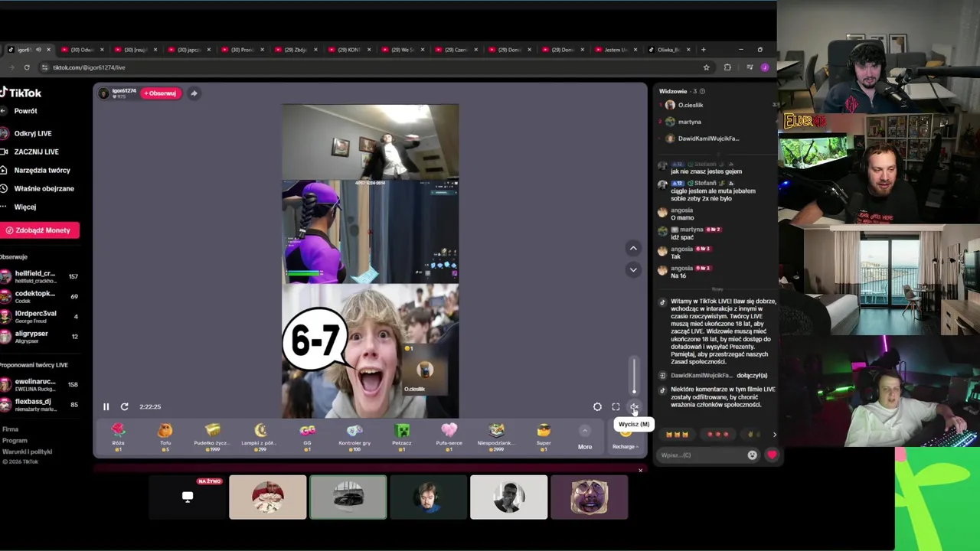This screenshot has height=551, width=980.
Task: Send the Pufa-serce gift
Action: coord(449,436)
